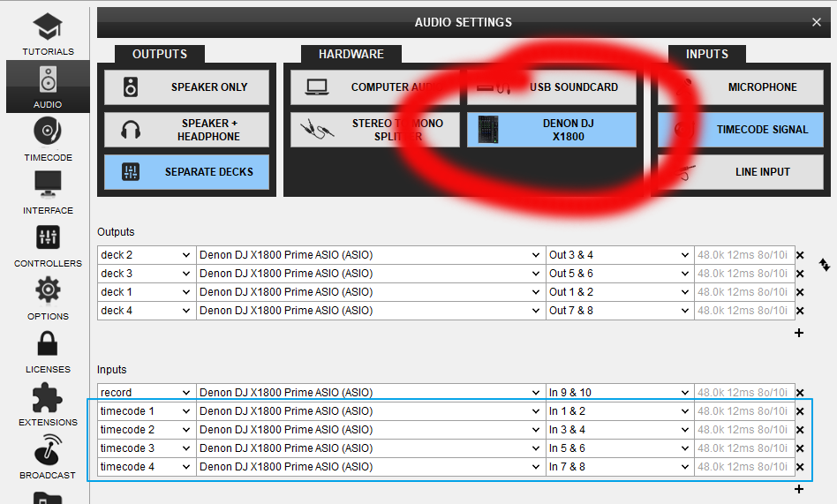Click the OUTPUTS panel header

(x=160, y=54)
